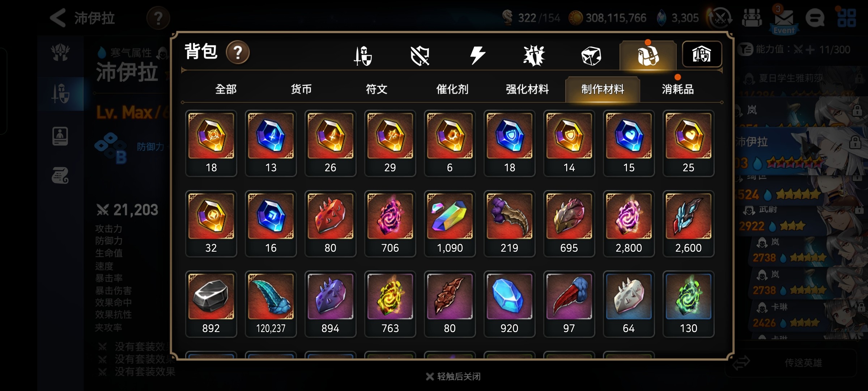Screen dimensions: 868x391
Task: Open the top-right grid menu icon
Action: [847, 18]
